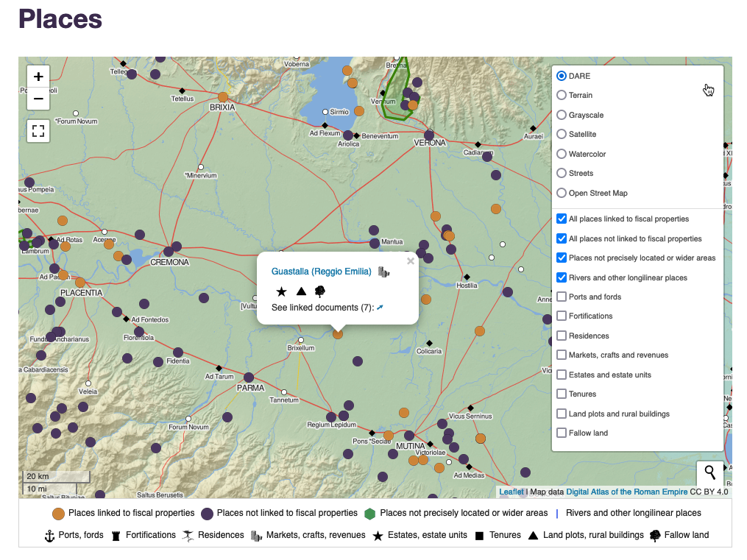The image size is (747, 560).
Task: Click the Land plots triangle legend icon
Action: 533,536
